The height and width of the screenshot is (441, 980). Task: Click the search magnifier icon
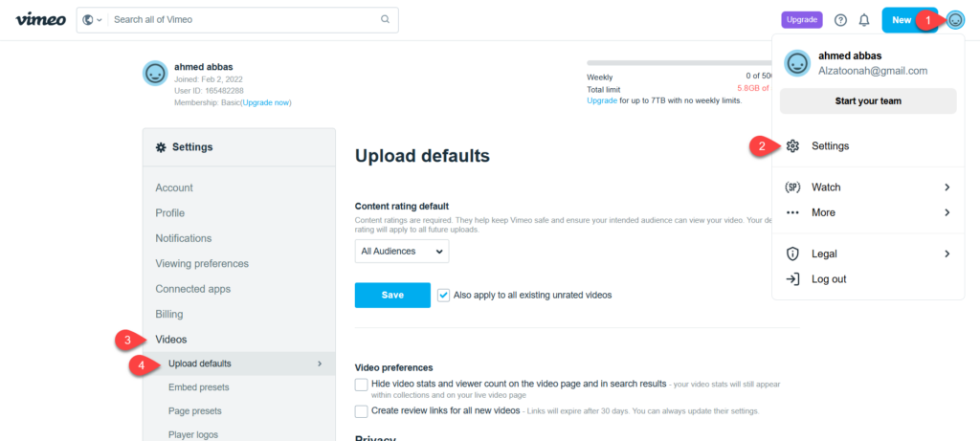[x=385, y=19]
